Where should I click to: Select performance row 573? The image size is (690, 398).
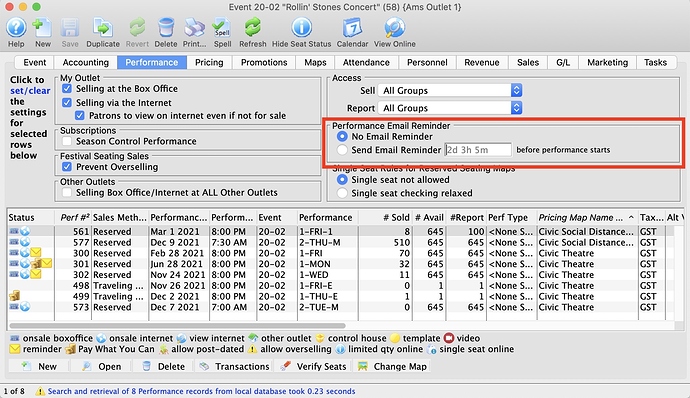tap(341, 307)
